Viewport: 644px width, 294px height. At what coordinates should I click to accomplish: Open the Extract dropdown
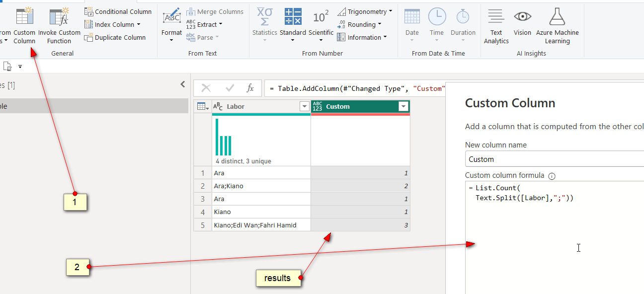(204, 24)
